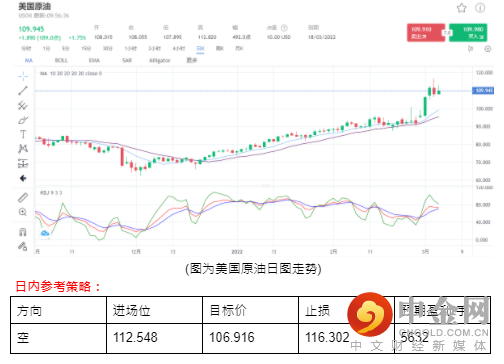
Task: Click the red 卖出 sell button
Action: 426,33
